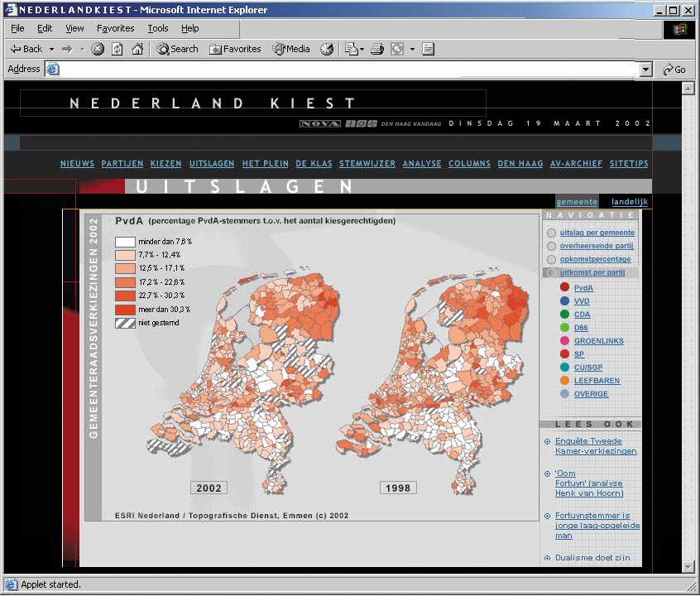Screen dimensions: 700x596
Task: Open the "'Oom Fortuyn' (analyse Henk van Hoorn)" link
Action: (589, 483)
